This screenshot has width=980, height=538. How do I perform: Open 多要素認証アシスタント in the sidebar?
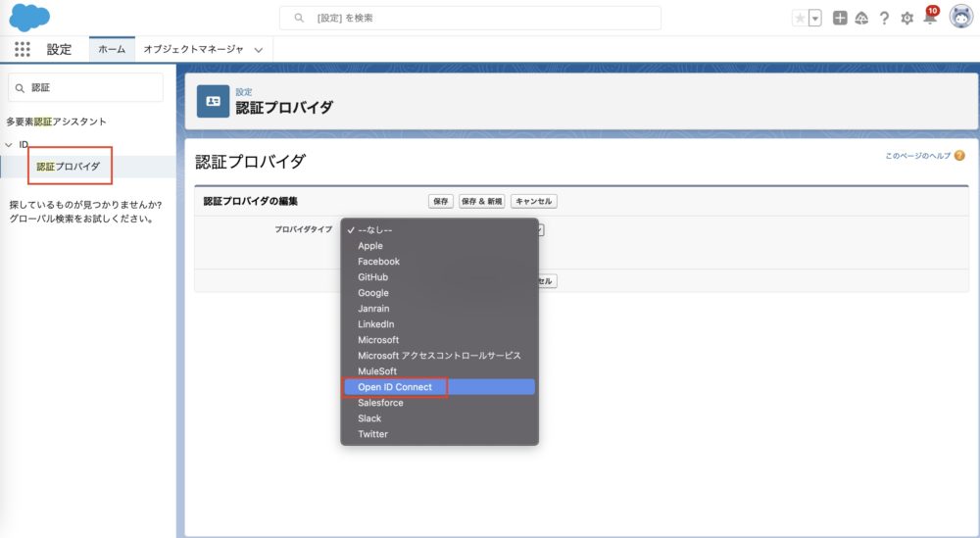[56, 122]
